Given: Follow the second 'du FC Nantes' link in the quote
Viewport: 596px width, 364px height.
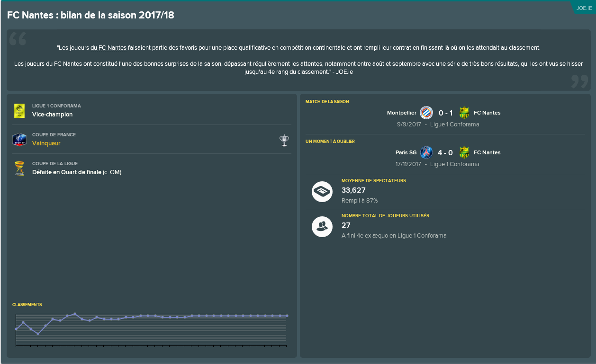Looking at the screenshot, I should click(64, 64).
